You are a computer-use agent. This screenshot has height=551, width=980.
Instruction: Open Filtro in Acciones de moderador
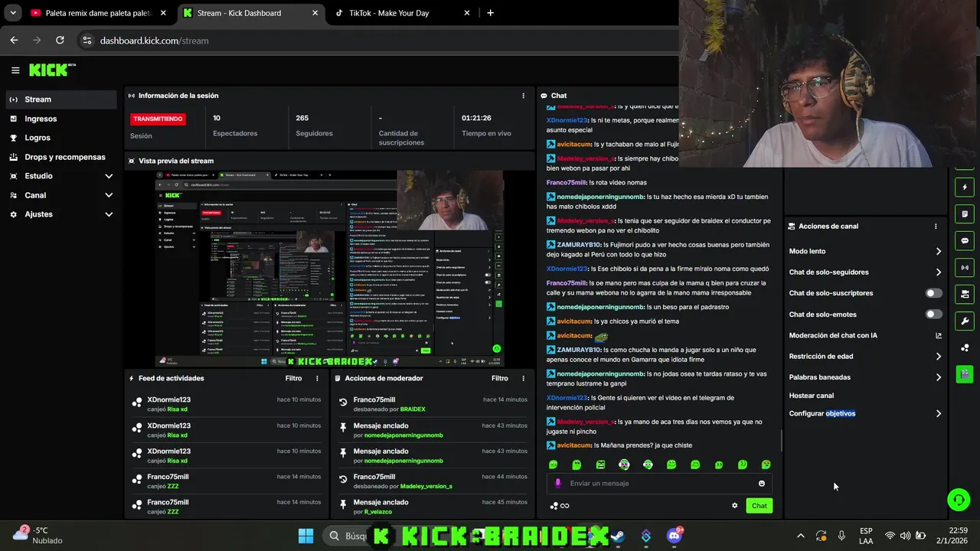[x=500, y=378]
